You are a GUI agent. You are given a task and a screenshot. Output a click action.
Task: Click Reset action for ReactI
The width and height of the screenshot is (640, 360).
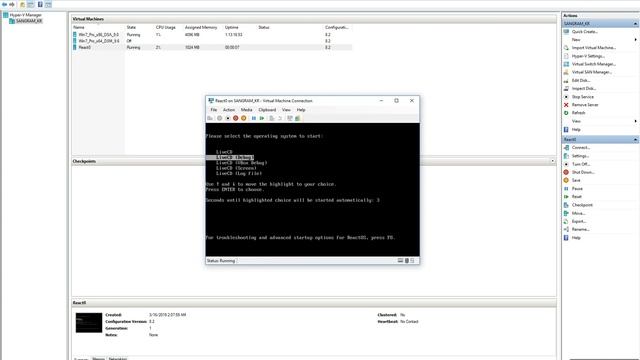coord(577,197)
